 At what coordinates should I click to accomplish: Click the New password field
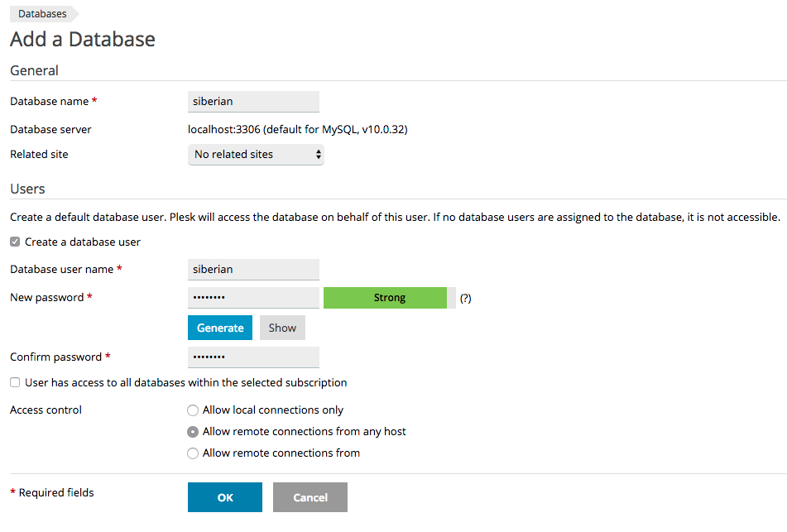pyautogui.click(x=253, y=298)
